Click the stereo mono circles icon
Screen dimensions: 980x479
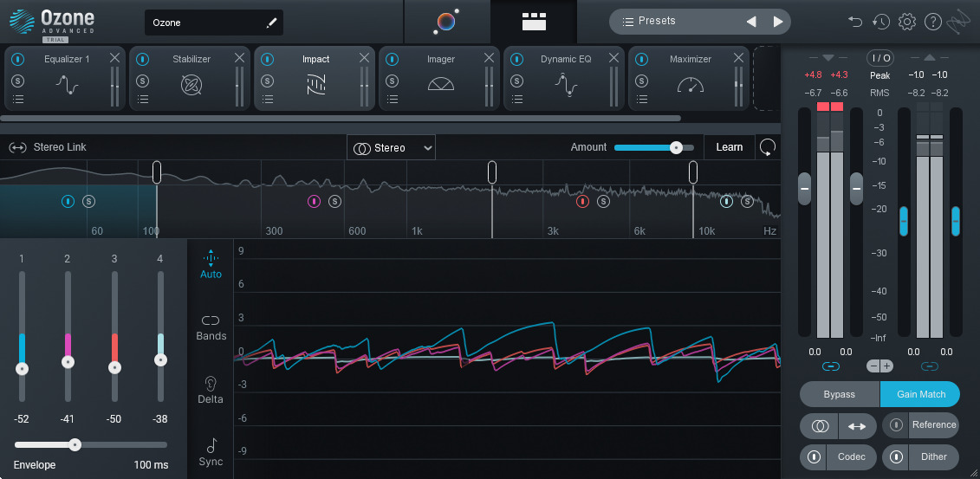pyautogui.click(x=820, y=426)
